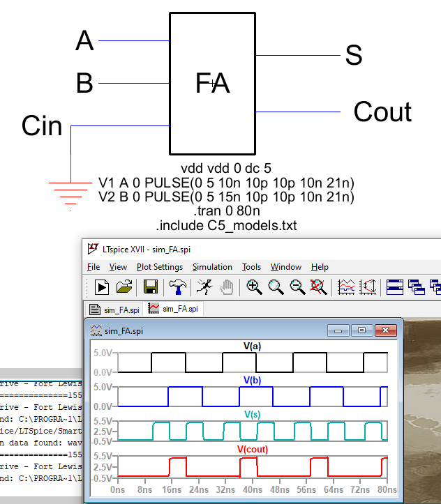
Task: Run the simulation with the running man icon
Action: pos(204,287)
